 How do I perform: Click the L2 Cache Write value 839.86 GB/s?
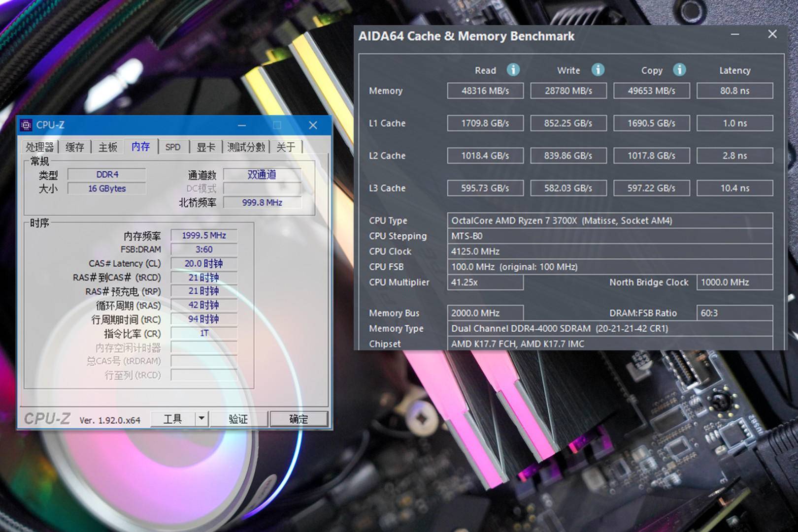[x=568, y=156]
